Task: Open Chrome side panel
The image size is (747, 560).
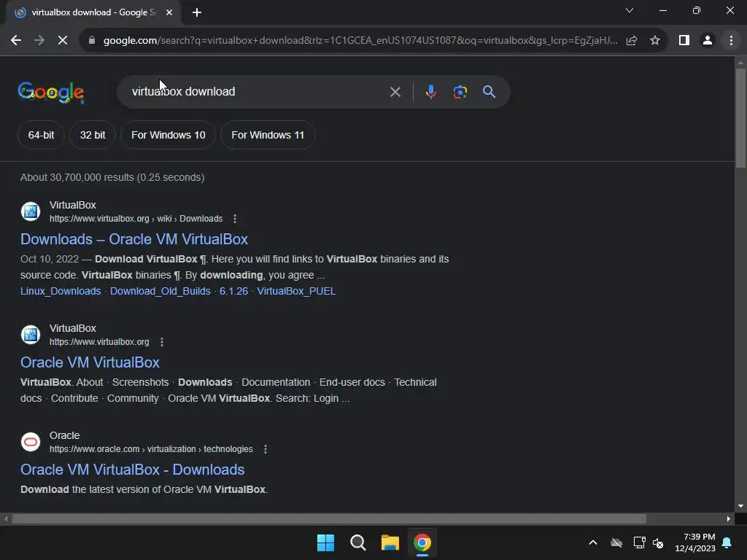Action: click(x=684, y=41)
